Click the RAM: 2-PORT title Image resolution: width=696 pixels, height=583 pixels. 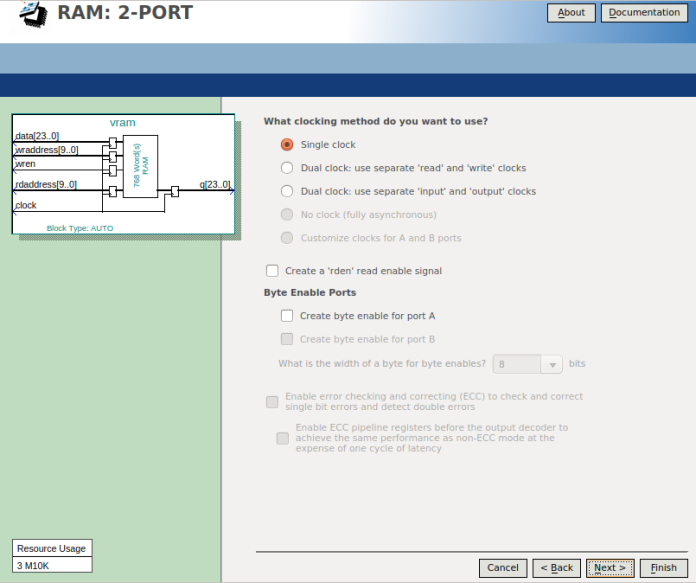tap(125, 12)
